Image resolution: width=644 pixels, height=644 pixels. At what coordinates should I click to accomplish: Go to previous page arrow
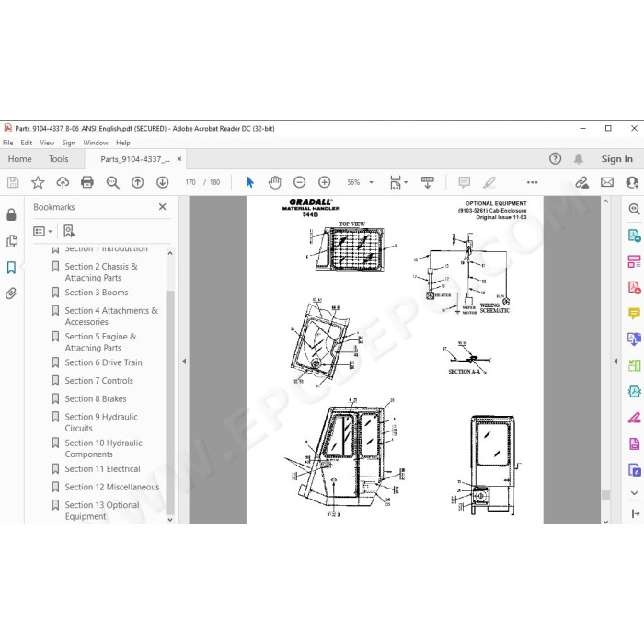(138, 182)
